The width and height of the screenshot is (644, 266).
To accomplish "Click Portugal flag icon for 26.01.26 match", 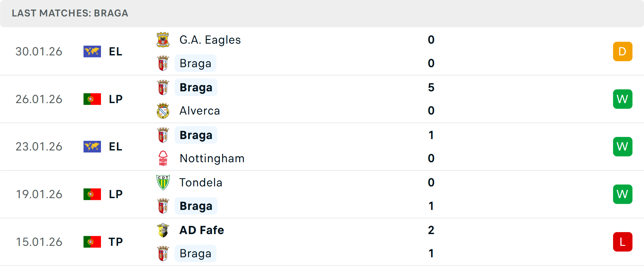I will click(92, 99).
